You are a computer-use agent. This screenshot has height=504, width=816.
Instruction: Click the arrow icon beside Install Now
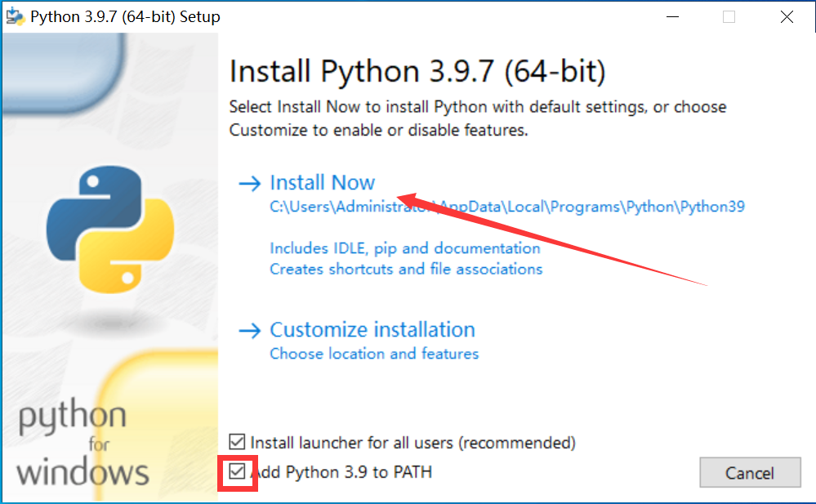click(x=248, y=184)
